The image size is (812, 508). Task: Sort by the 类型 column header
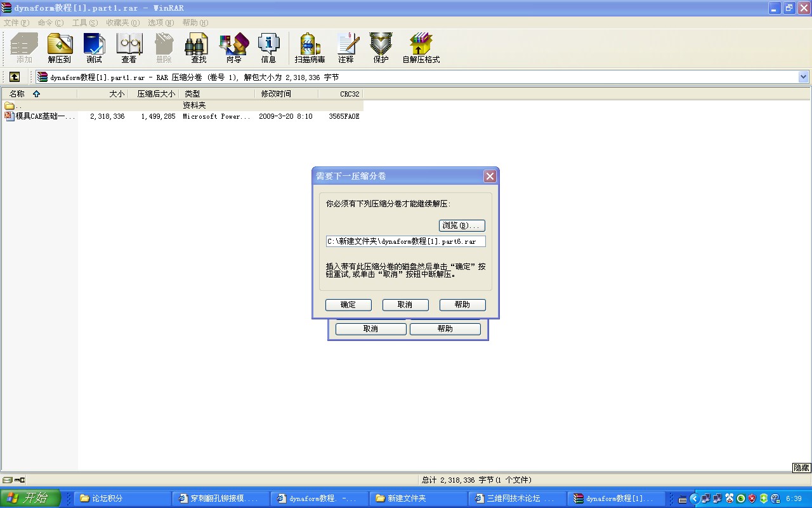(217, 93)
